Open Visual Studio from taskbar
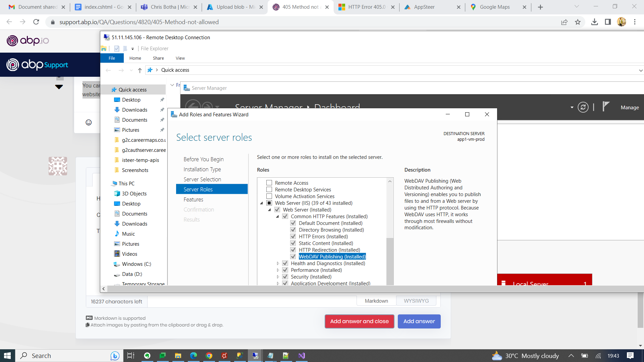The height and width of the screenshot is (362, 644). pos(302,356)
